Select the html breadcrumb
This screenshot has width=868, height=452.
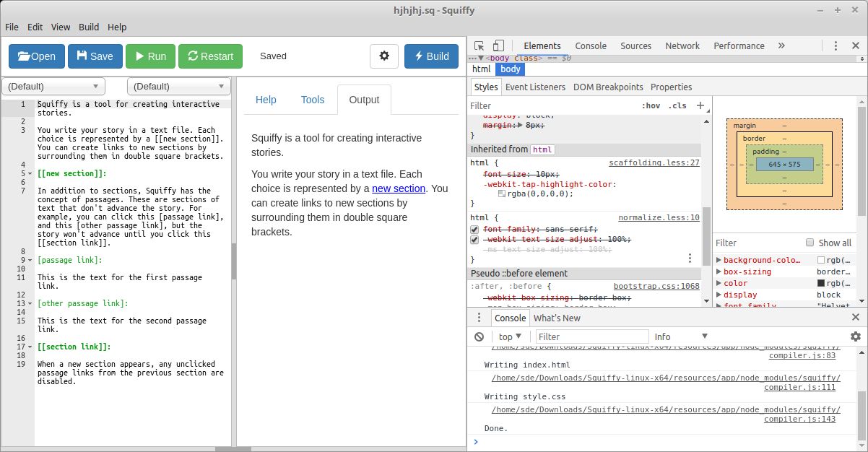pyautogui.click(x=481, y=69)
